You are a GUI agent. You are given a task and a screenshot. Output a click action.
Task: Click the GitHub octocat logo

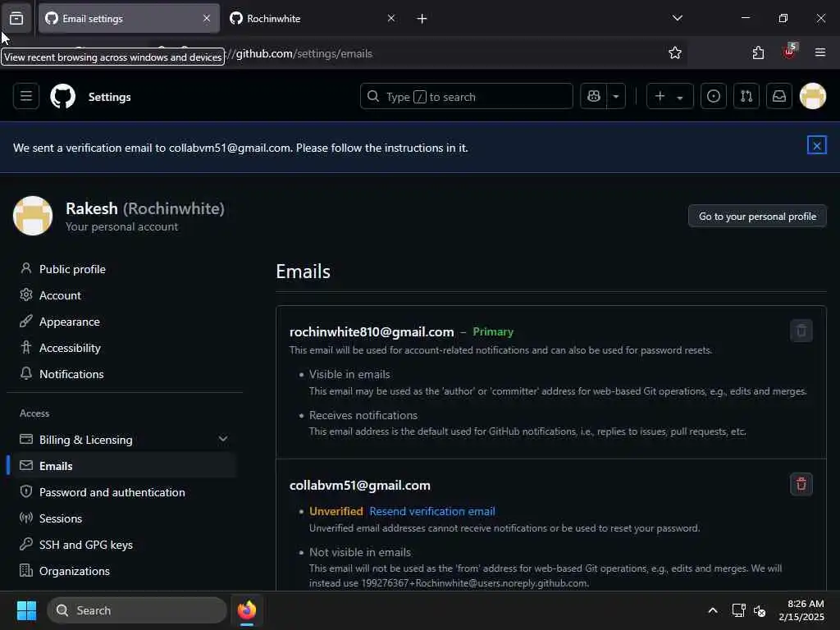tap(62, 97)
